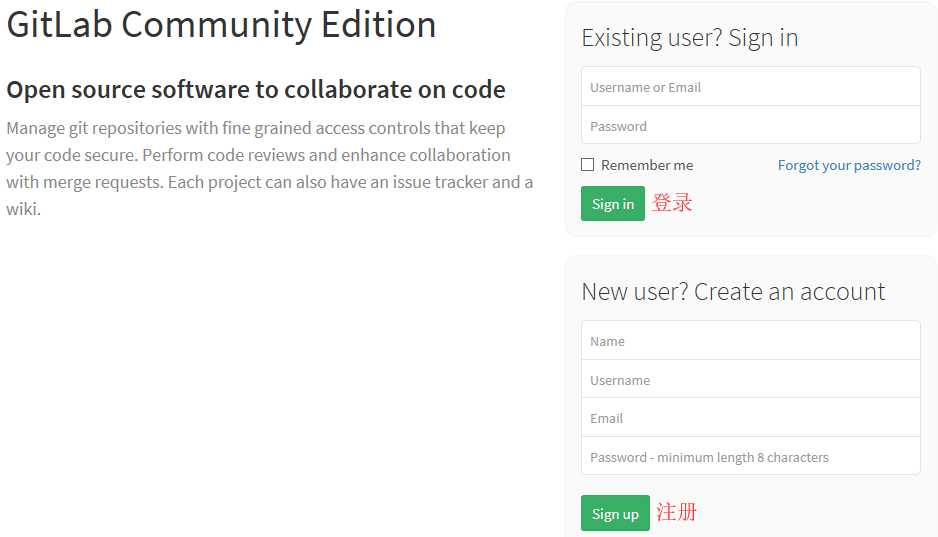Image resolution: width=938 pixels, height=537 pixels.
Task: Select the Name field for the new account
Action: pos(750,340)
